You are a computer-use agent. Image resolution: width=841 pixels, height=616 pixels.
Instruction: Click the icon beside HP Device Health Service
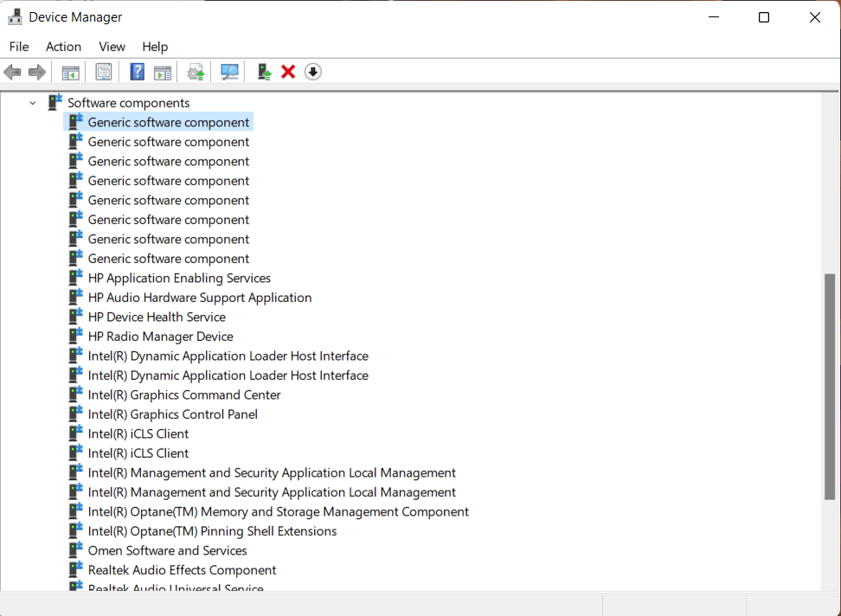pyautogui.click(x=75, y=317)
